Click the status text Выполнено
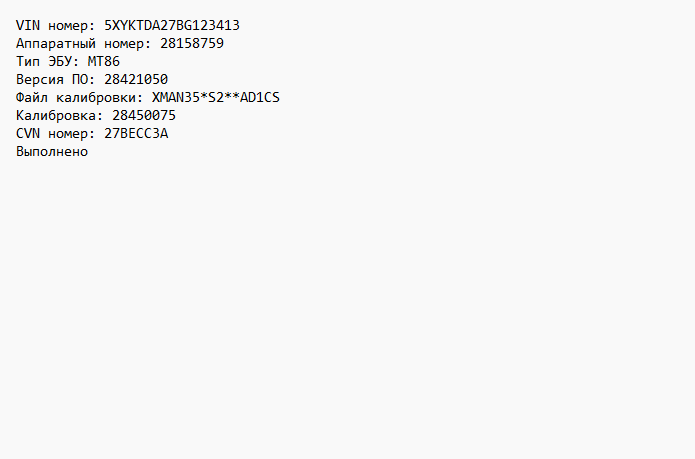The height and width of the screenshot is (459, 695). point(52,151)
